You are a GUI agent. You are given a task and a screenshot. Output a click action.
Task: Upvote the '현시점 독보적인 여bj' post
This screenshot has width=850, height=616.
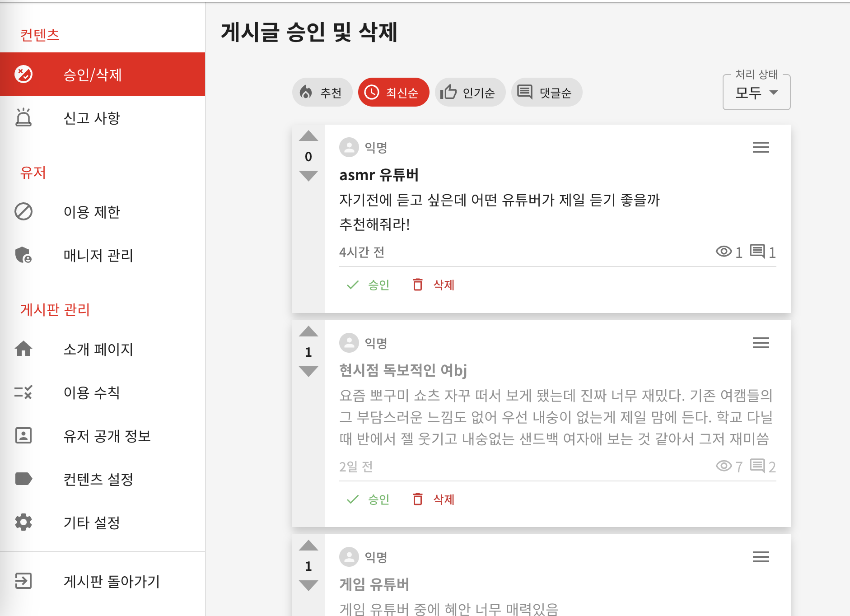308,331
